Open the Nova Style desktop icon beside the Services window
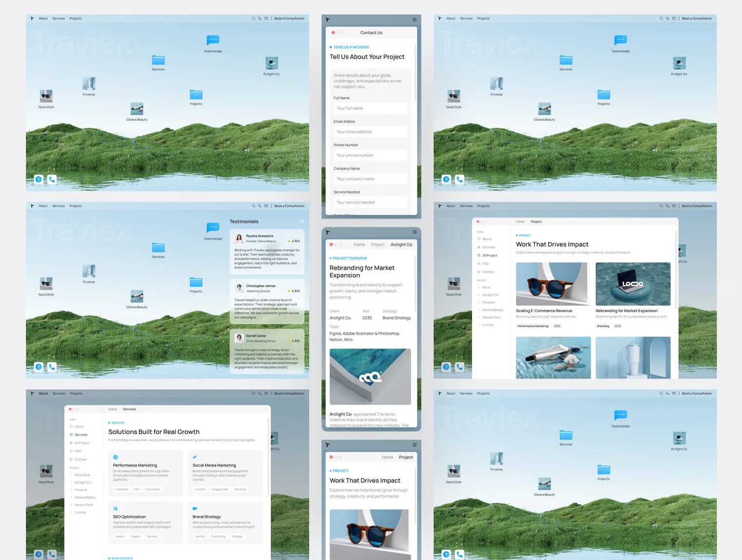742x560 pixels. pos(46,471)
